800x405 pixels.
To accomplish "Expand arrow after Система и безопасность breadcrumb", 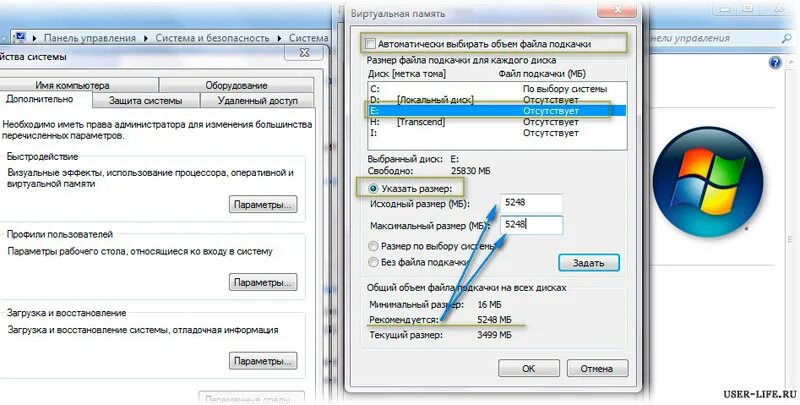I will point(280,38).
